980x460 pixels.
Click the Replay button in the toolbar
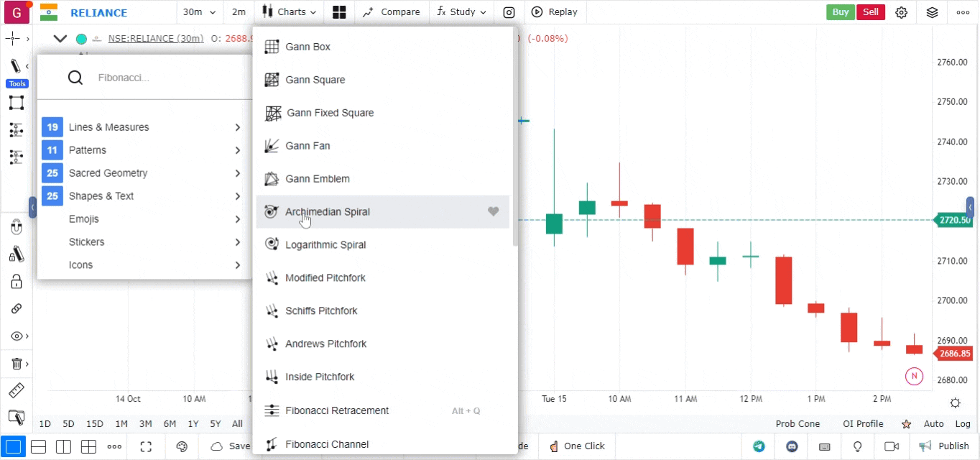coord(555,12)
